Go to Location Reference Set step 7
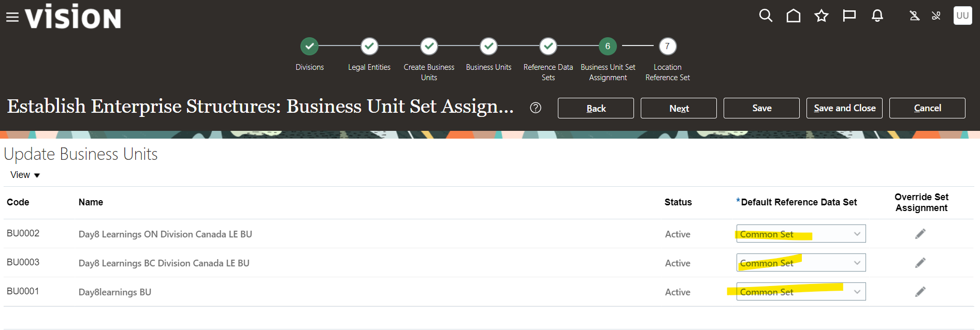980x330 pixels. (x=667, y=47)
